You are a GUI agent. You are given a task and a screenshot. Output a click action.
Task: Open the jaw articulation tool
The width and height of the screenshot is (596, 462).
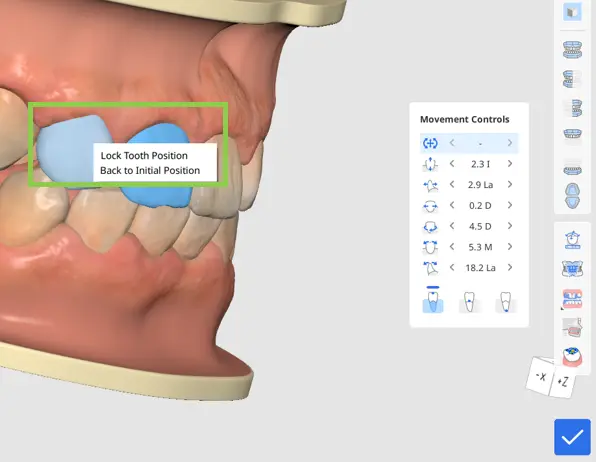pyautogui.click(x=572, y=327)
